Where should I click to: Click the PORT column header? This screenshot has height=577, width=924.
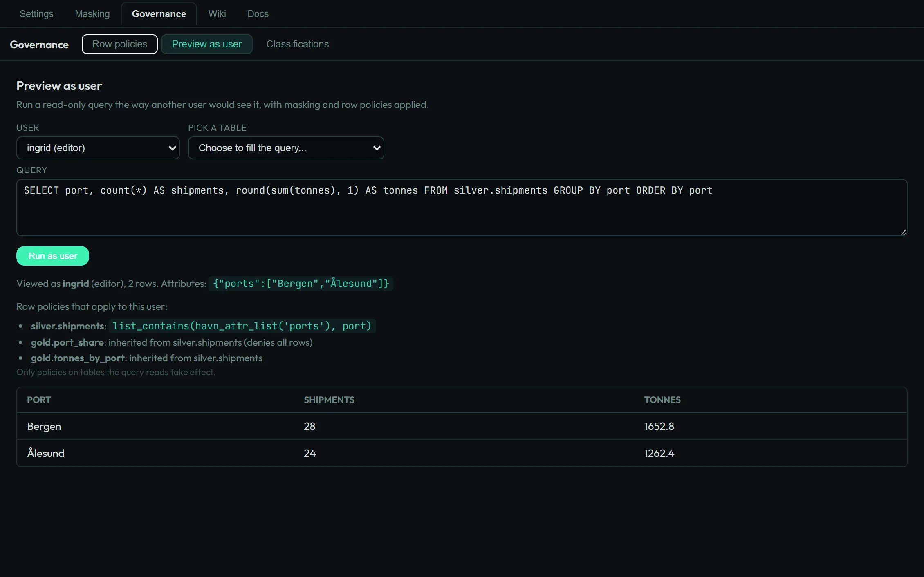coord(39,400)
